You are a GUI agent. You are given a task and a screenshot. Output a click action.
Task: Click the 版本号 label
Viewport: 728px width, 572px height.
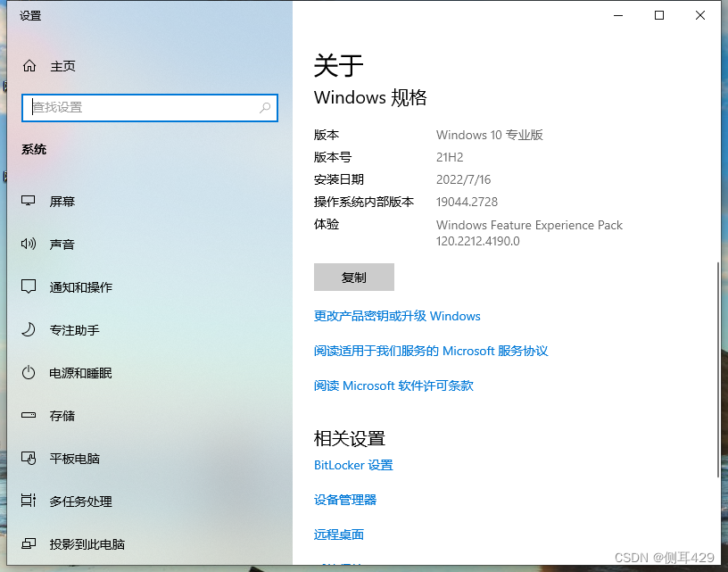point(333,157)
